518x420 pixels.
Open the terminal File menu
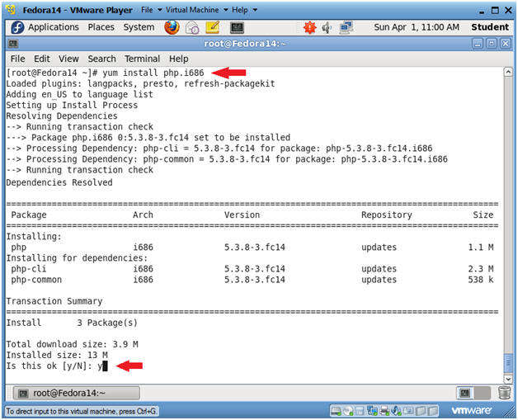pyautogui.click(x=17, y=59)
